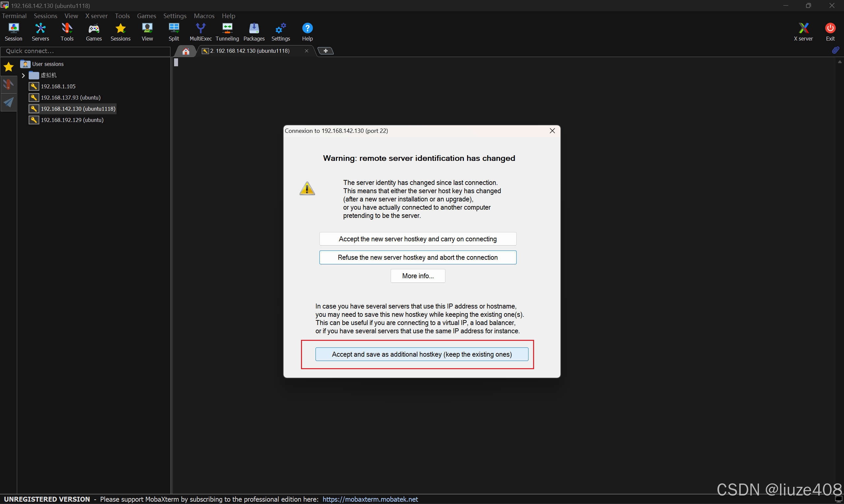Open the paper-plane sidebar tab
Image resolution: width=844 pixels, height=504 pixels.
9,102
